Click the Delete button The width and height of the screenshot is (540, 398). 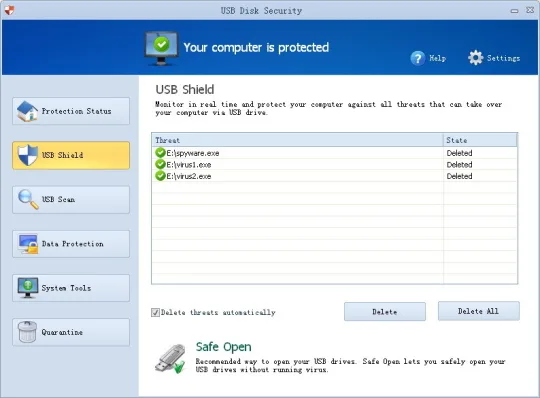385,312
